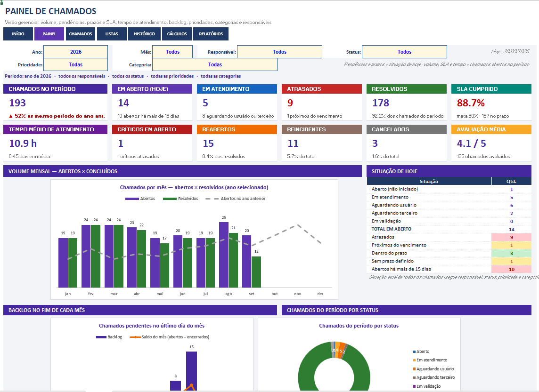The height and width of the screenshot is (392, 539).
Task: Open the RELATÓRIOS navigation button
Action: (x=211, y=34)
